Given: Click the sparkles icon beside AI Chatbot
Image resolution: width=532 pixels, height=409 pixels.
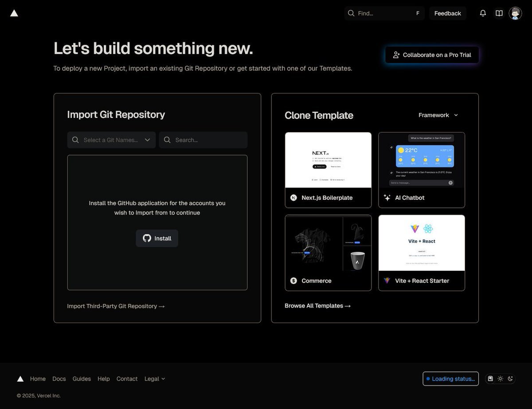Looking at the screenshot, I should (387, 198).
